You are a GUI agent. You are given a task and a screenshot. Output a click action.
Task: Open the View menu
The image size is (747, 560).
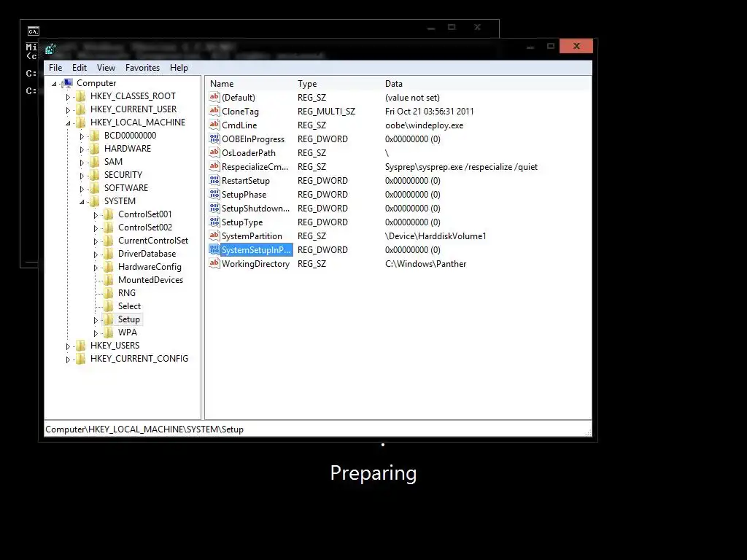106,68
